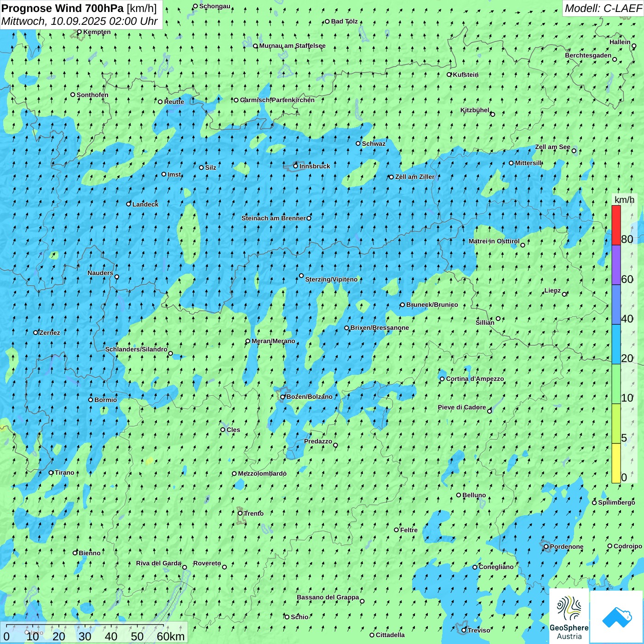Click the Innsbruck city marker
Image resolution: width=644 pixels, height=644 pixels.
(296, 166)
